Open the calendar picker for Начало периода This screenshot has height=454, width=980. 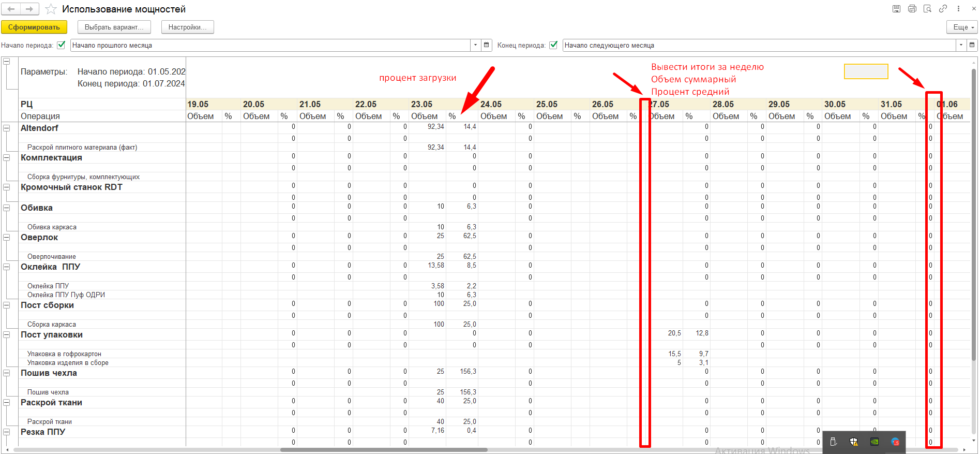[x=486, y=45]
